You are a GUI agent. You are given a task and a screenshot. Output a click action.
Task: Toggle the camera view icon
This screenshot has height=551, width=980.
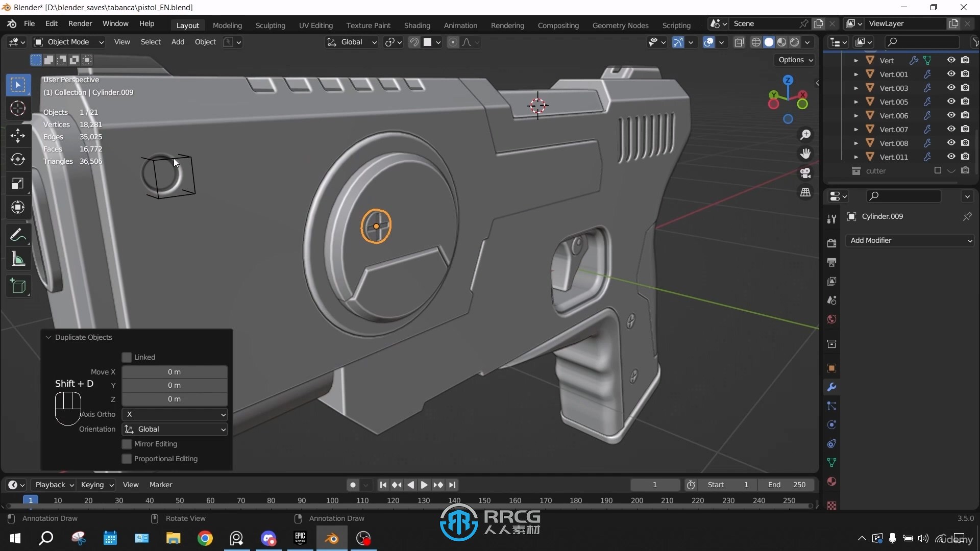click(x=805, y=173)
